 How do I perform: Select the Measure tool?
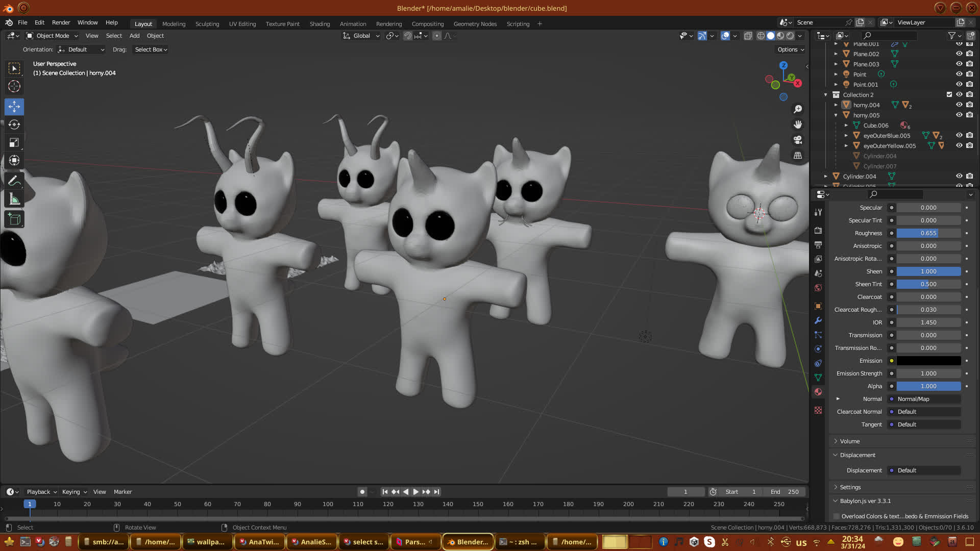click(14, 199)
